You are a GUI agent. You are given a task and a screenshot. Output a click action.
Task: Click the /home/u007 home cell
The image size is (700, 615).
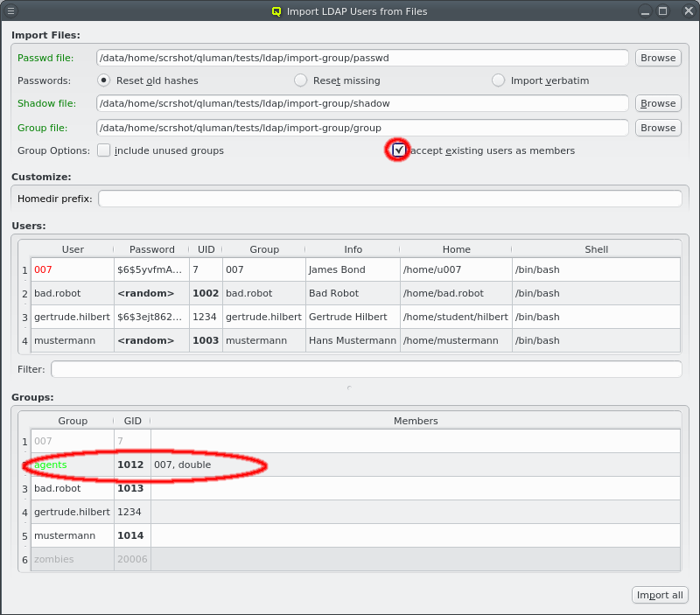pos(456,269)
